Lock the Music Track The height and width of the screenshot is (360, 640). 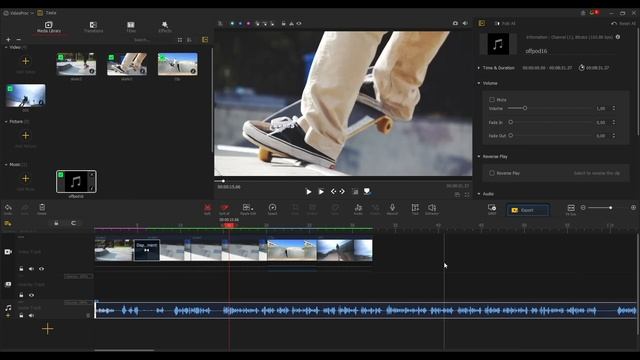(x=21, y=316)
